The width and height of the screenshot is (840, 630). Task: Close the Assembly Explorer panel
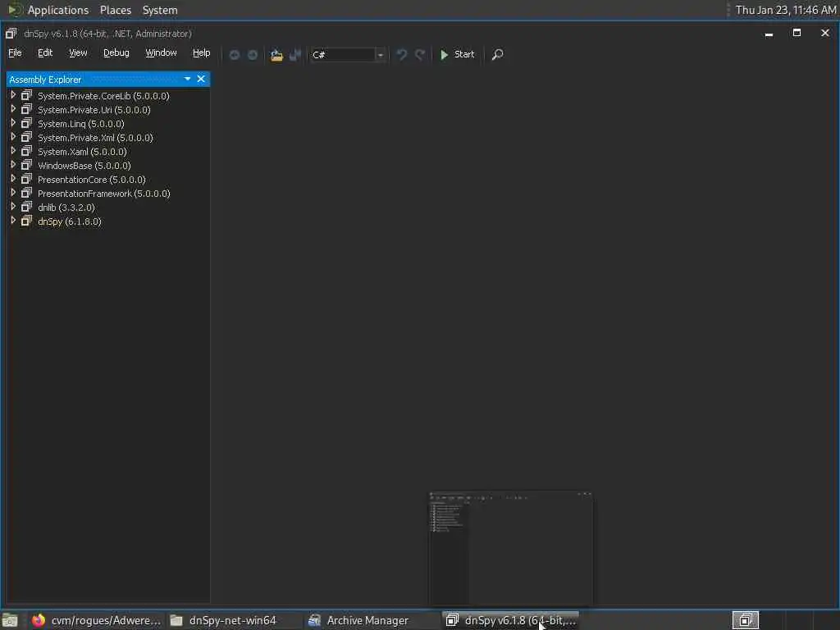(x=201, y=79)
